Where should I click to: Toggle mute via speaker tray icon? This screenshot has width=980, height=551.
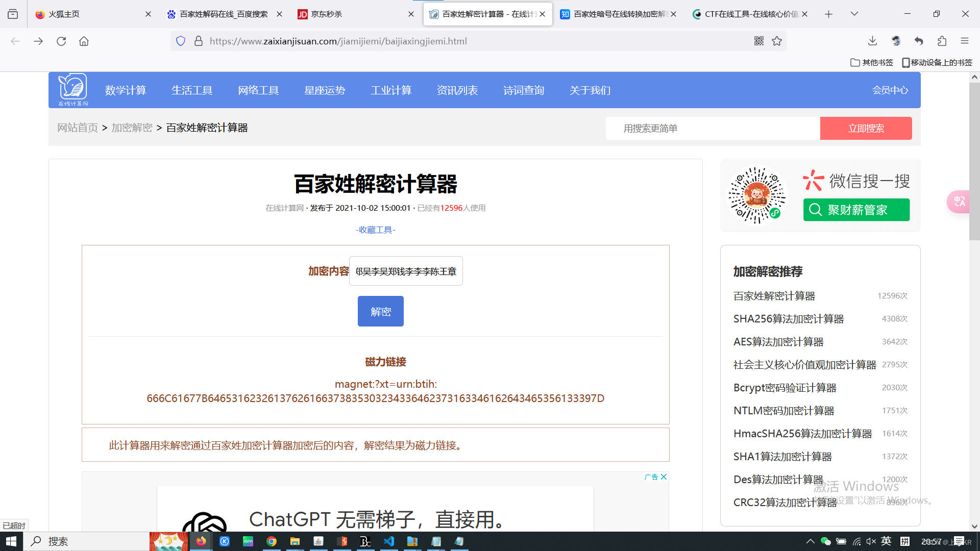click(x=871, y=541)
